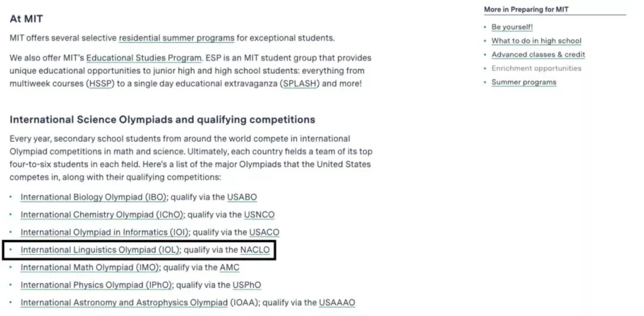The width and height of the screenshot is (644, 316).
Task: Open the SPLASH link
Action: point(299,83)
